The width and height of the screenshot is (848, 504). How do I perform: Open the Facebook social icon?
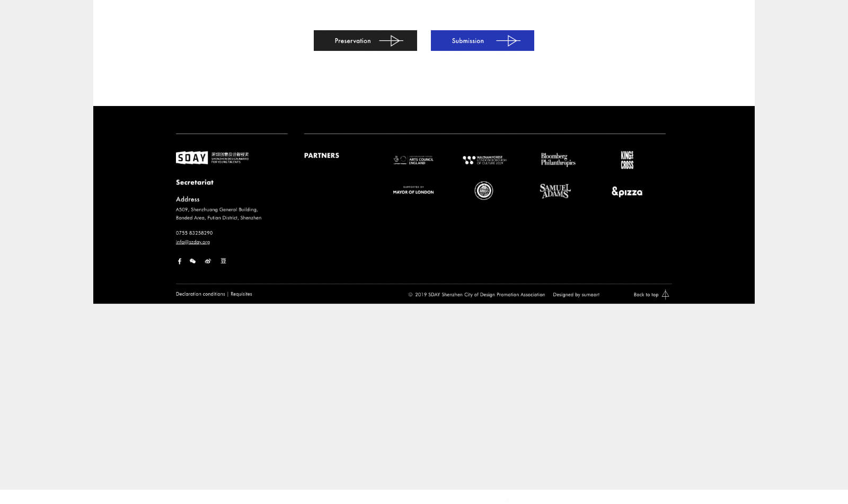click(180, 261)
